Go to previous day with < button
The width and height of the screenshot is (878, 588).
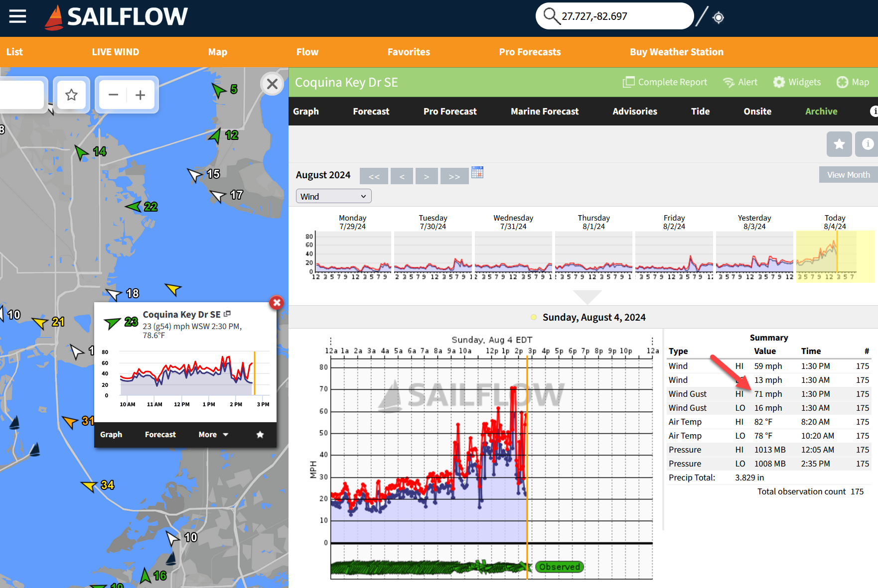402,176
